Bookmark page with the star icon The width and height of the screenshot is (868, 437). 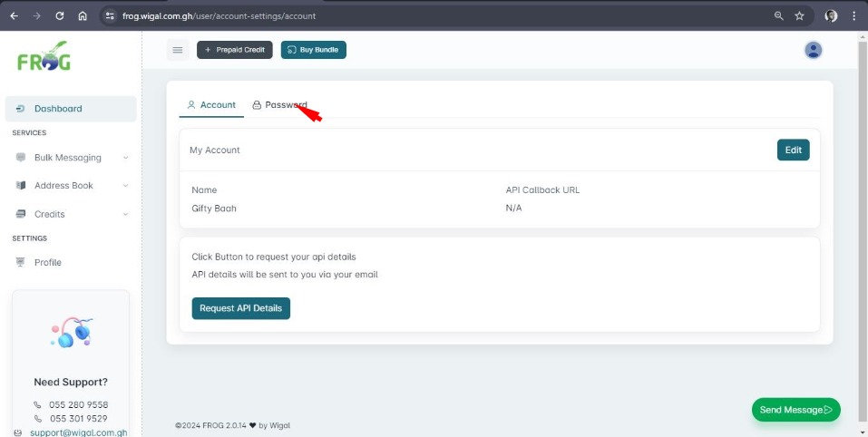[799, 15]
